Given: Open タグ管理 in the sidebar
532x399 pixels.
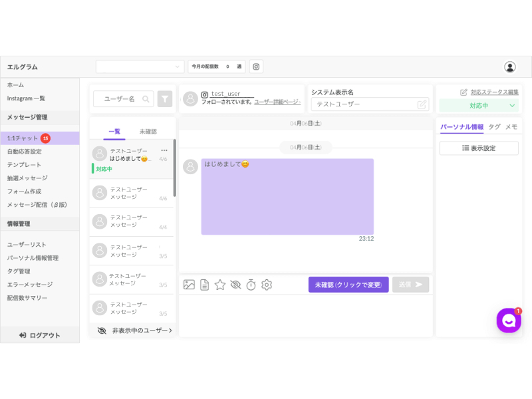Looking at the screenshot, I should click(19, 271).
